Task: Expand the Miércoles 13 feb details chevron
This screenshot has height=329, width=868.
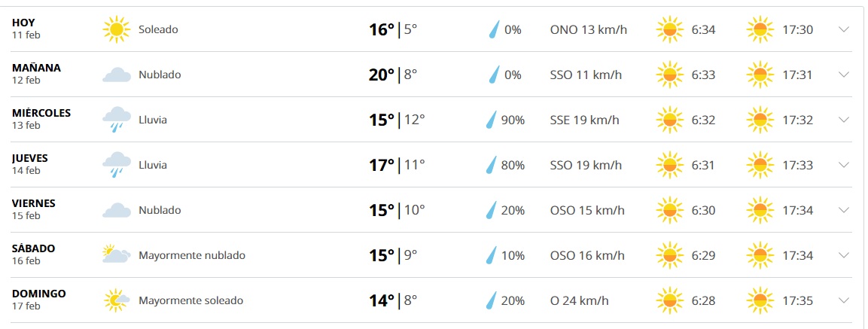Action: click(843, 120)
